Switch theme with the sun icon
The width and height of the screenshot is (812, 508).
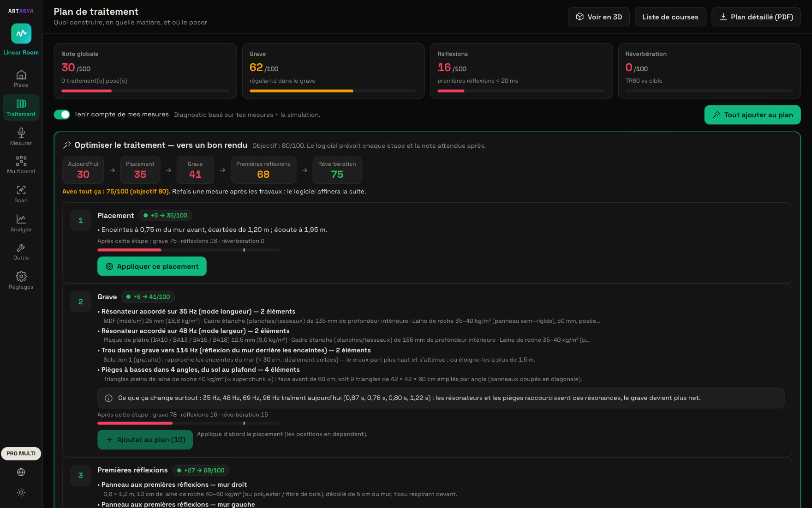click(x=21, y=492)
